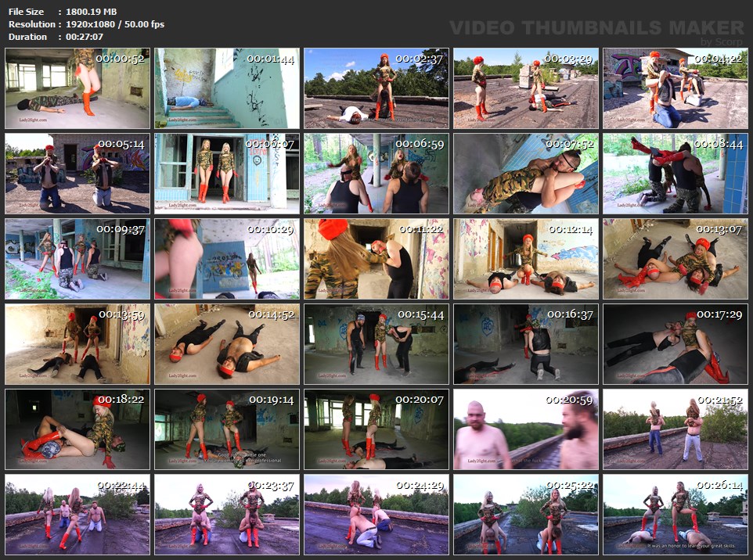This screenshot has height=560, width=753.
Task: Click the thumbnail timestamped 00:00:52
Action: tap(77, 88)
